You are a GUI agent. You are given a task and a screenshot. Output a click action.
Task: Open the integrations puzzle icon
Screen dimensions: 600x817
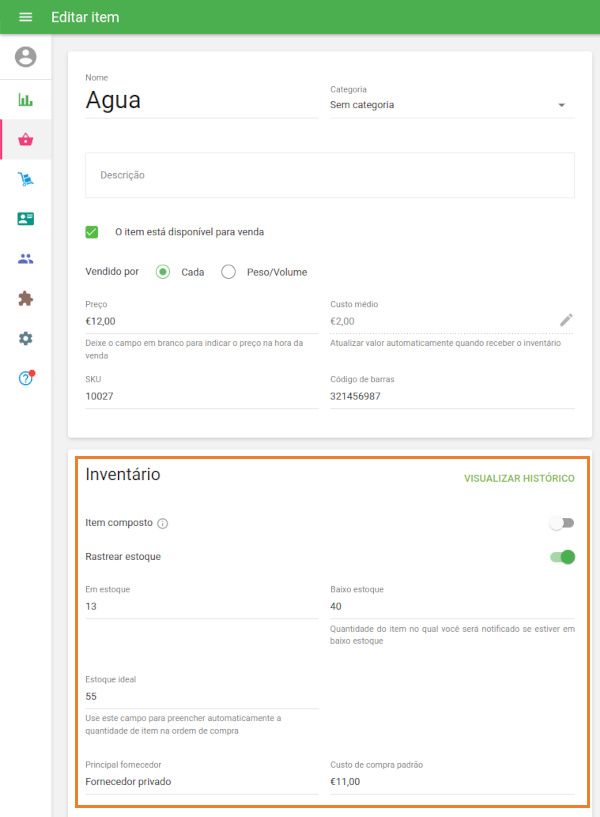(25, 298)
